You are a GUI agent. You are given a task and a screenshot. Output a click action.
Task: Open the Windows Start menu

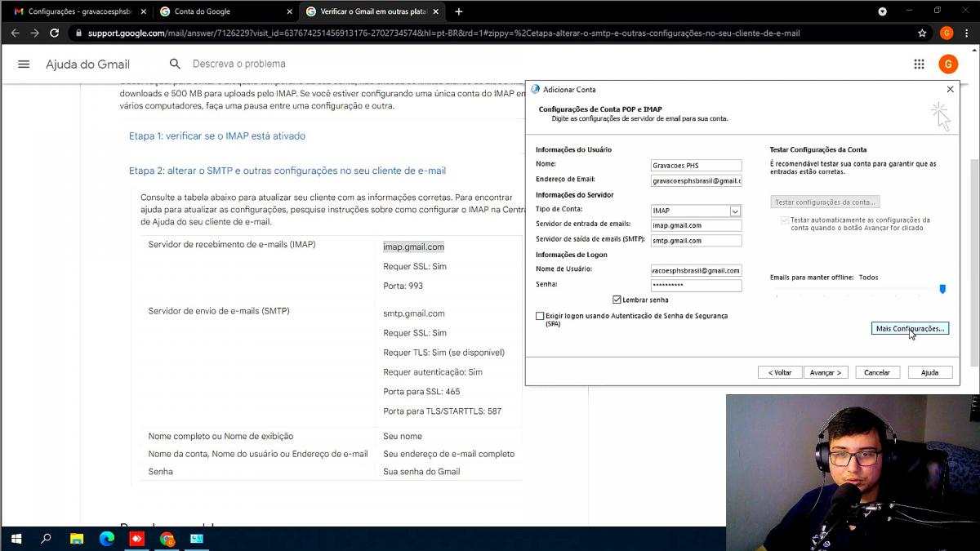pos(16,539)
